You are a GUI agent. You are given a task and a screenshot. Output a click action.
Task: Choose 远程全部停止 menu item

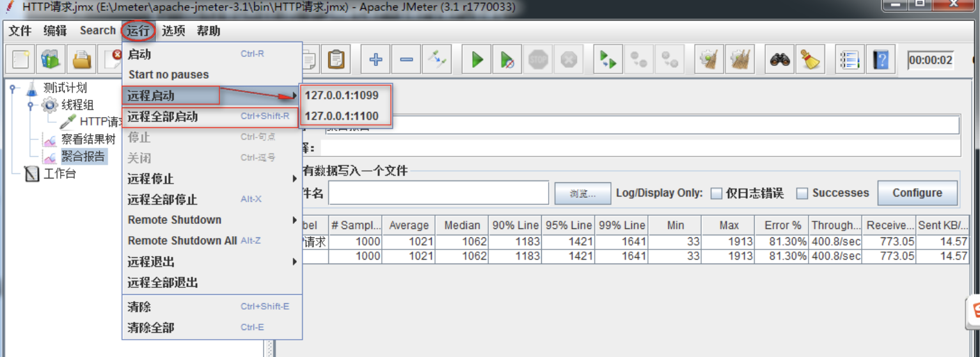(212, 199)
